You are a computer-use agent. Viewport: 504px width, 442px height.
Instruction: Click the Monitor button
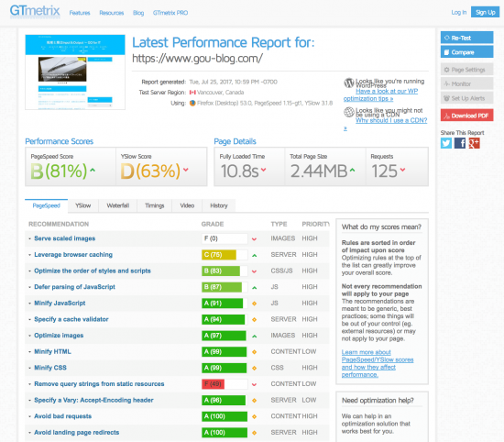pyautogui.click(x=466, y=83)
